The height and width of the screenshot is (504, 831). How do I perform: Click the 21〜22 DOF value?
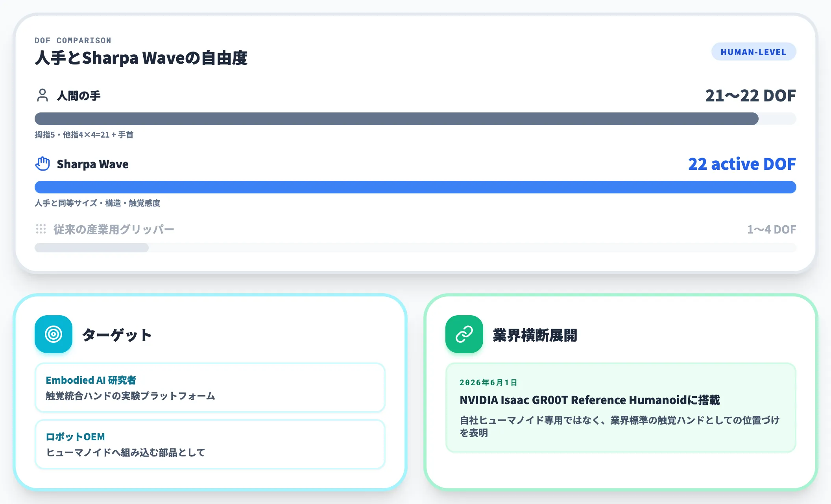point(750,96)
